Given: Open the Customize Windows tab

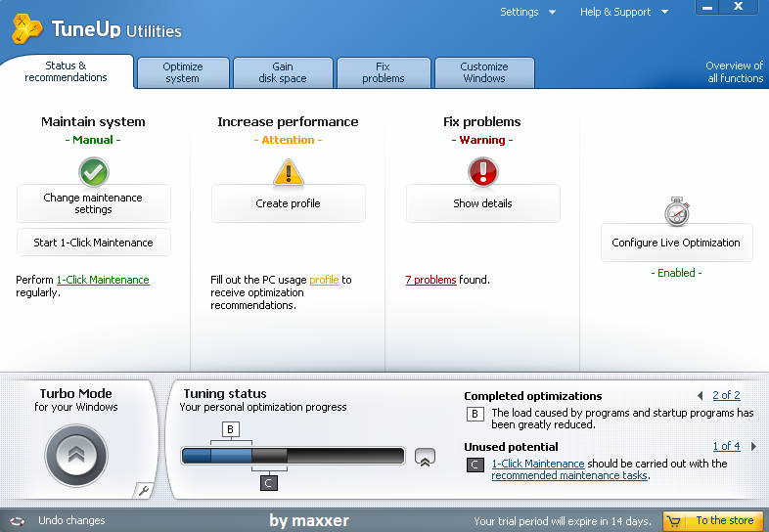Looking at the screenshot, I should pyautogui.click(x=484, y=72).
